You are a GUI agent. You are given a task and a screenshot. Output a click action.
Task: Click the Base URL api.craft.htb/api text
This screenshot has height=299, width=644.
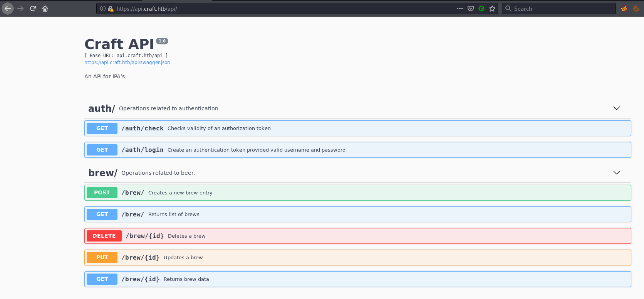tap(126, 56)
